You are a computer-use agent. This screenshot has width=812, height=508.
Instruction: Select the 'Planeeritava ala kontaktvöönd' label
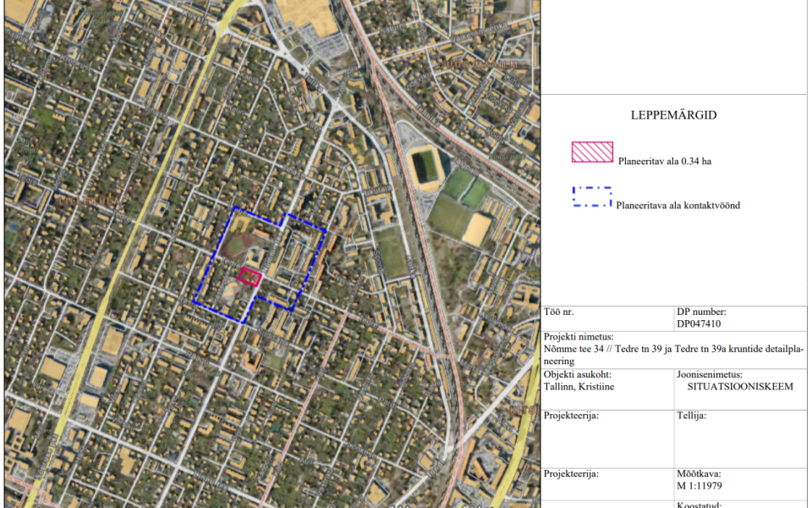pos(678,205)
